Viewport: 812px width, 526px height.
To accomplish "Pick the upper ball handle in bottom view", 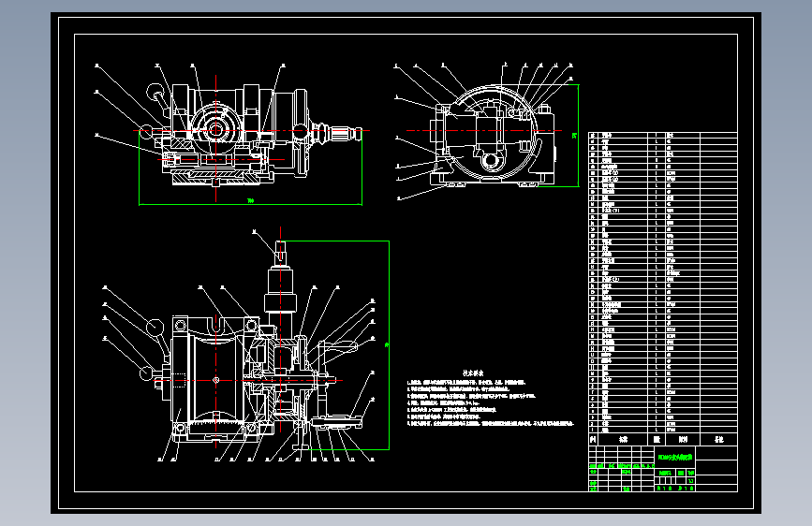I will 155,328.
